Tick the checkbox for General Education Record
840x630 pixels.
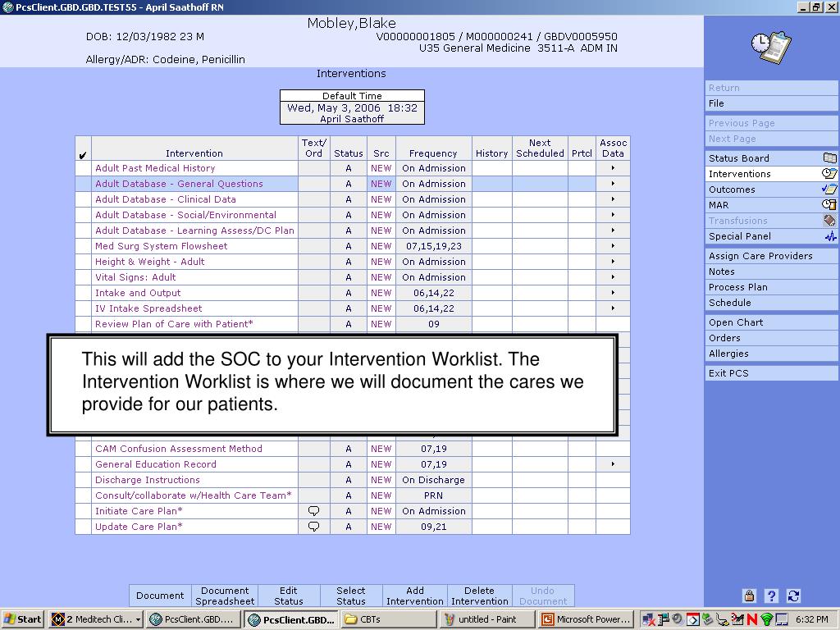pos(83,464)
